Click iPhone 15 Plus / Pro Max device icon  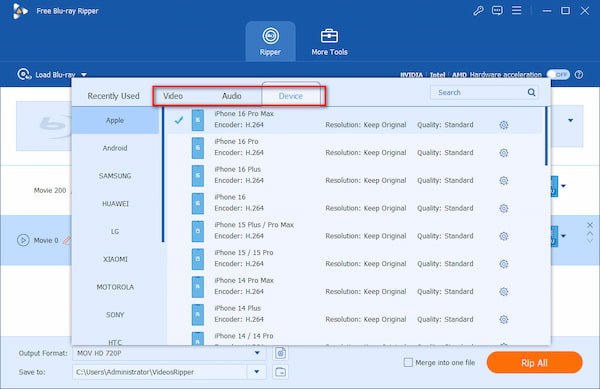coord(198,231)
